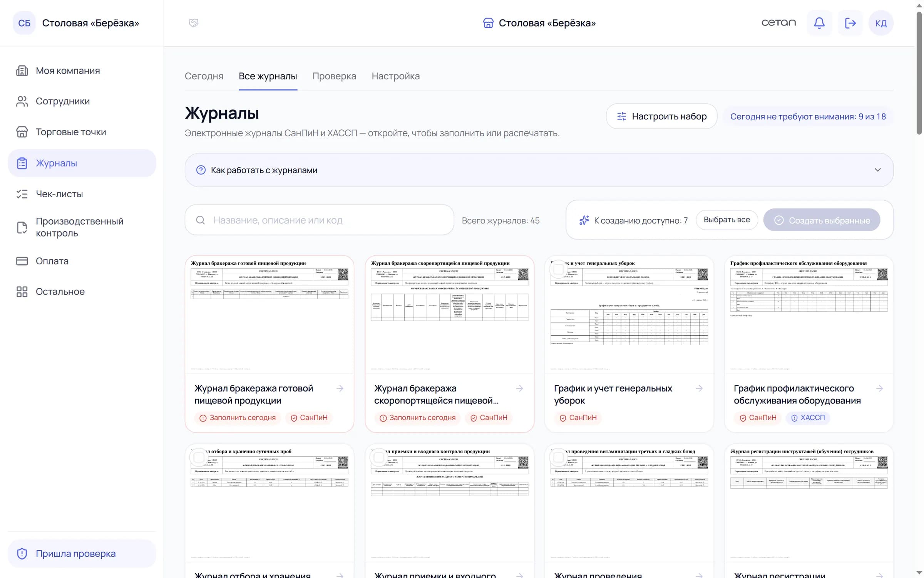Click the Пришла проверка button
Viewport: 924px width, 578px height.
pos(82,553)
